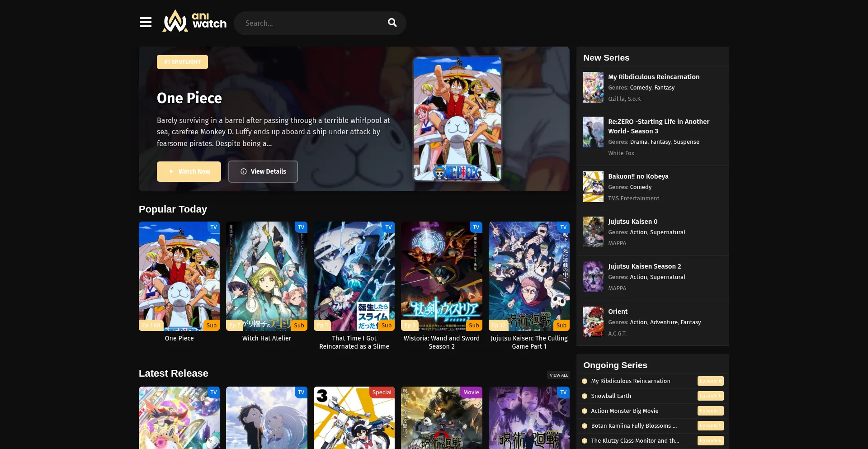Click Fantasy genre under My Ribdiculous Reincarnation
Viewport: 868px width, 449px height.
[664, 88]
